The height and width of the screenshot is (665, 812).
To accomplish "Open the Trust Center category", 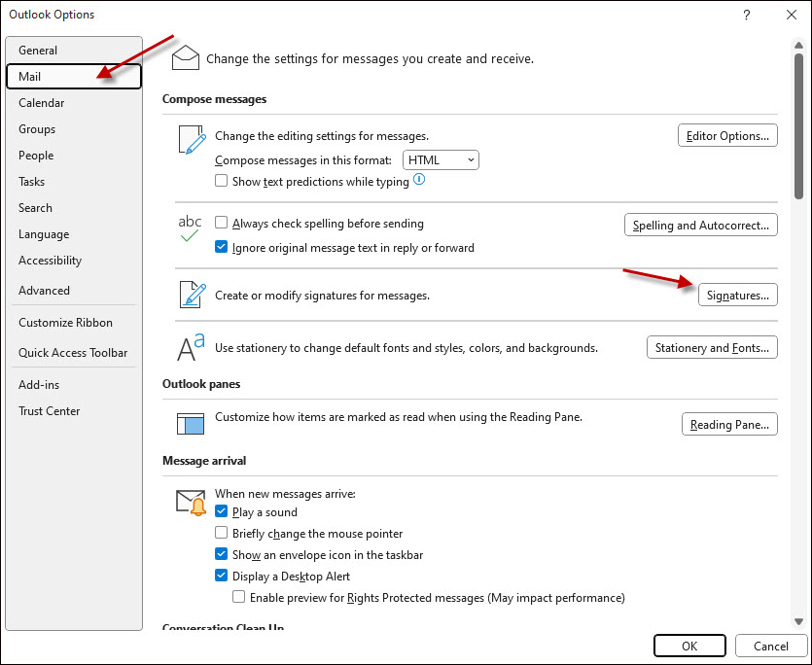I will 74,411.
